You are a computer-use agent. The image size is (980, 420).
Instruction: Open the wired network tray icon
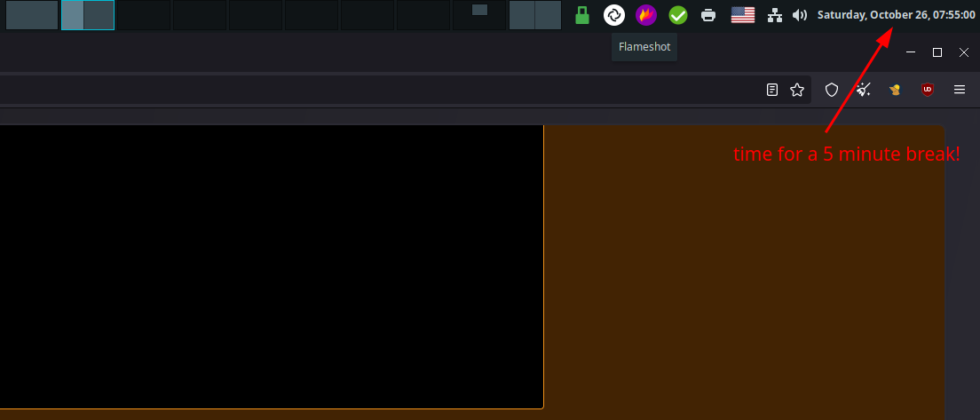[775, 15]
